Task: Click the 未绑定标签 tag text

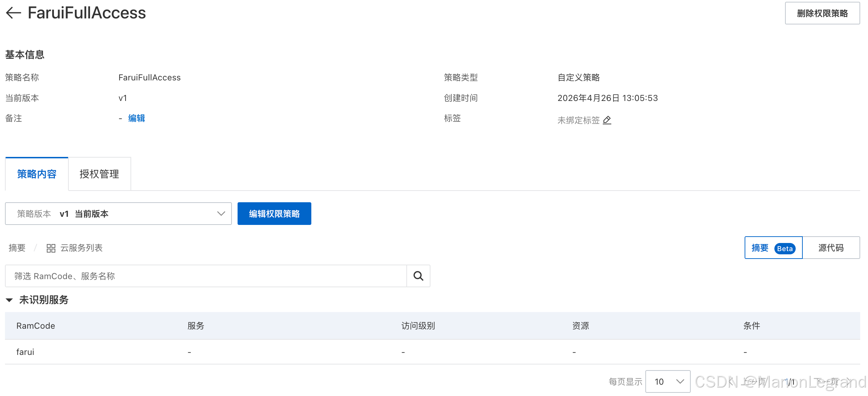Action: pyautogui.click(x=578, y=120)
